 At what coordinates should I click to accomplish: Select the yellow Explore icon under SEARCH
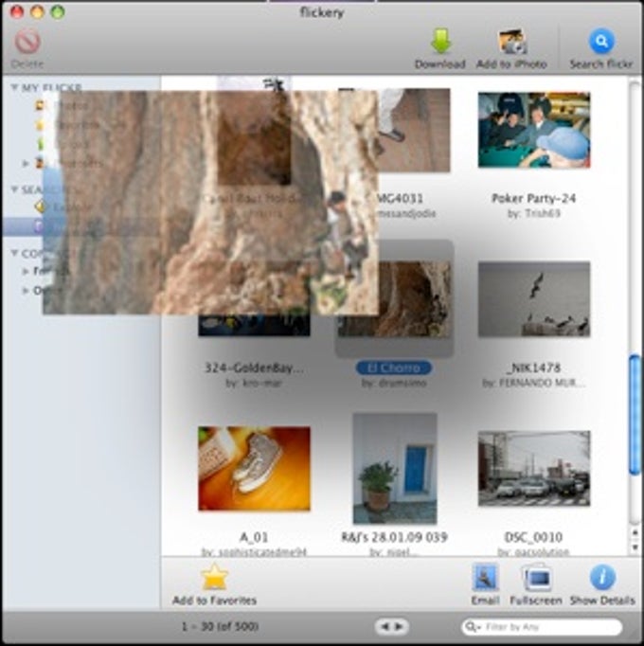(40, 206)
